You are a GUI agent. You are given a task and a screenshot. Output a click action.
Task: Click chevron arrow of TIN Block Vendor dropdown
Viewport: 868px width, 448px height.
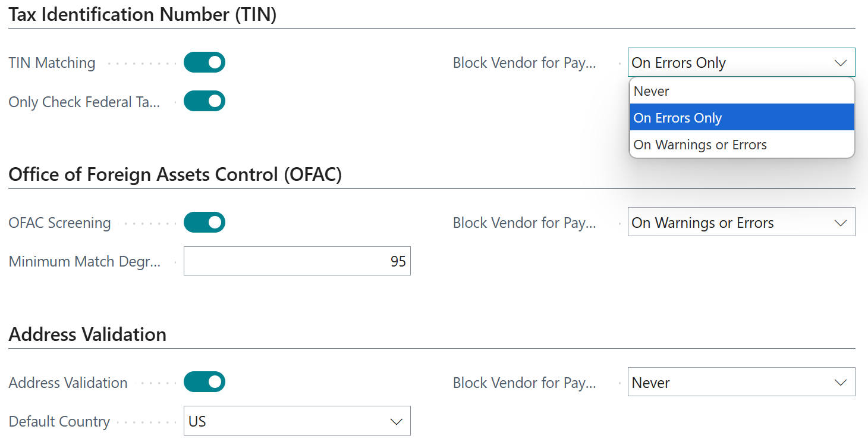coord(840,62)
